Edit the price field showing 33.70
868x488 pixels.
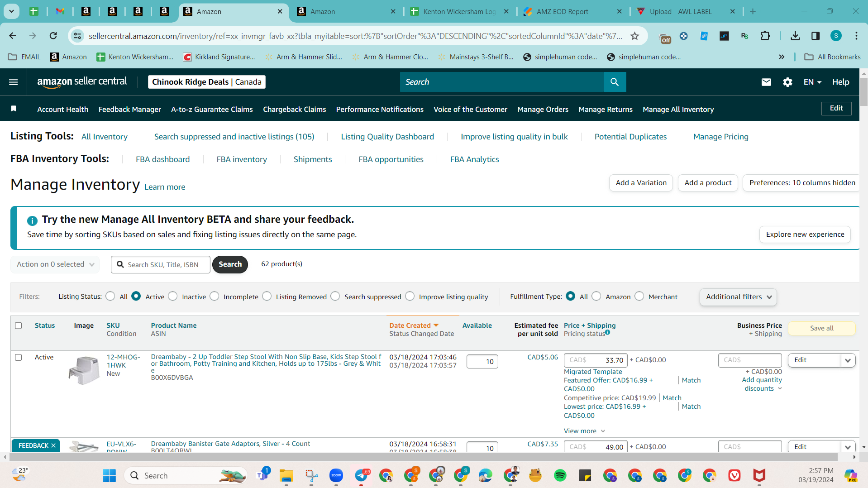(596, 360)
